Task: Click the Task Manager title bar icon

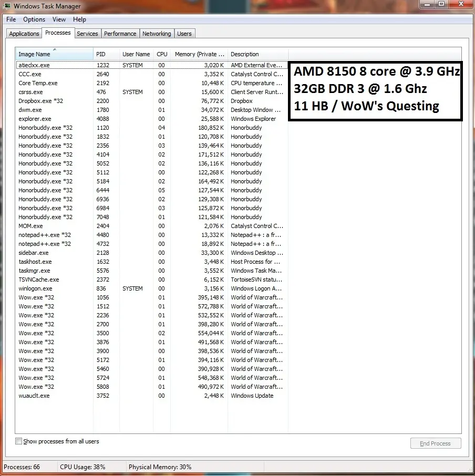Action: click(x=7, y=5)
